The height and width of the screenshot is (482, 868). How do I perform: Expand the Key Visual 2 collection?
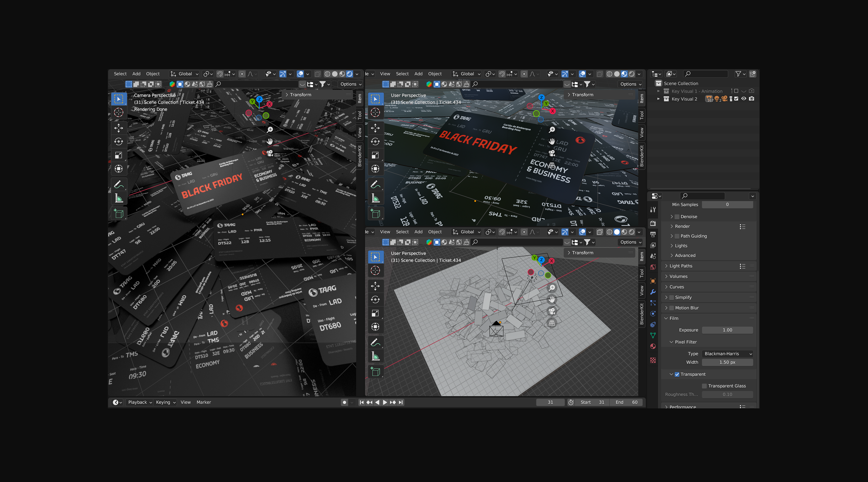click(658, 99)
